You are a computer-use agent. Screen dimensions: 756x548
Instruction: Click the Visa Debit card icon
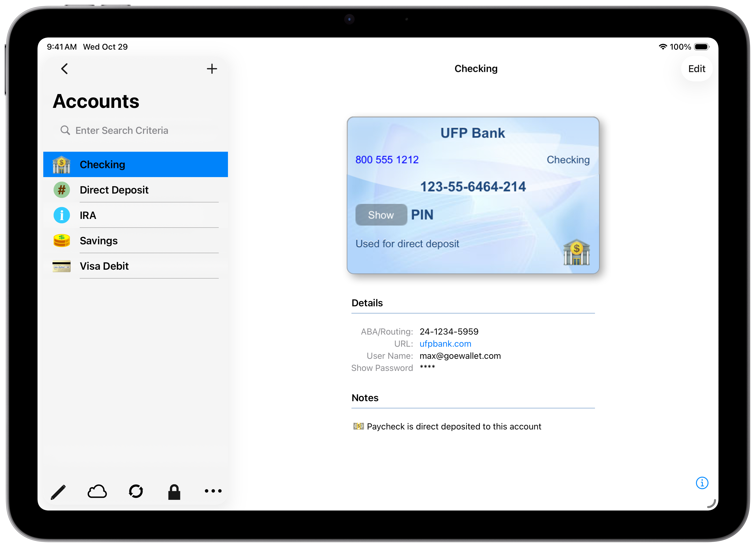point(61,266)
